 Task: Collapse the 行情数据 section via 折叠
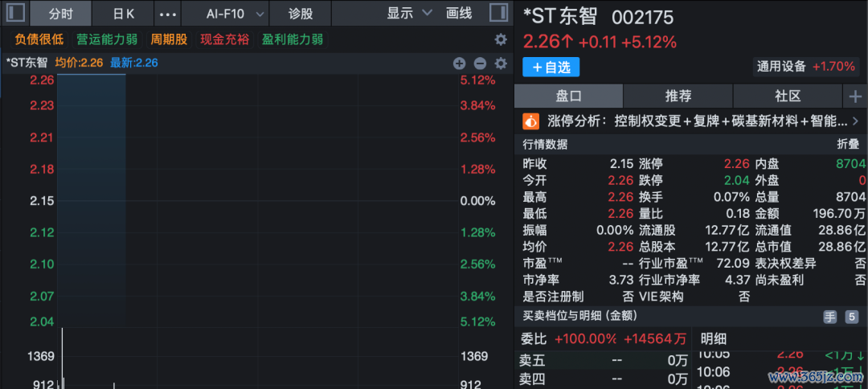point(848,145)
